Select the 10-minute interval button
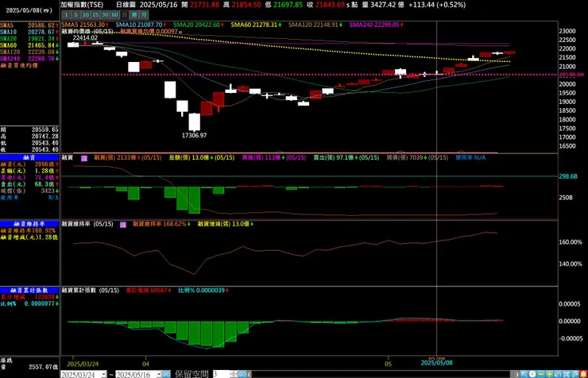 tap(86, 15)
